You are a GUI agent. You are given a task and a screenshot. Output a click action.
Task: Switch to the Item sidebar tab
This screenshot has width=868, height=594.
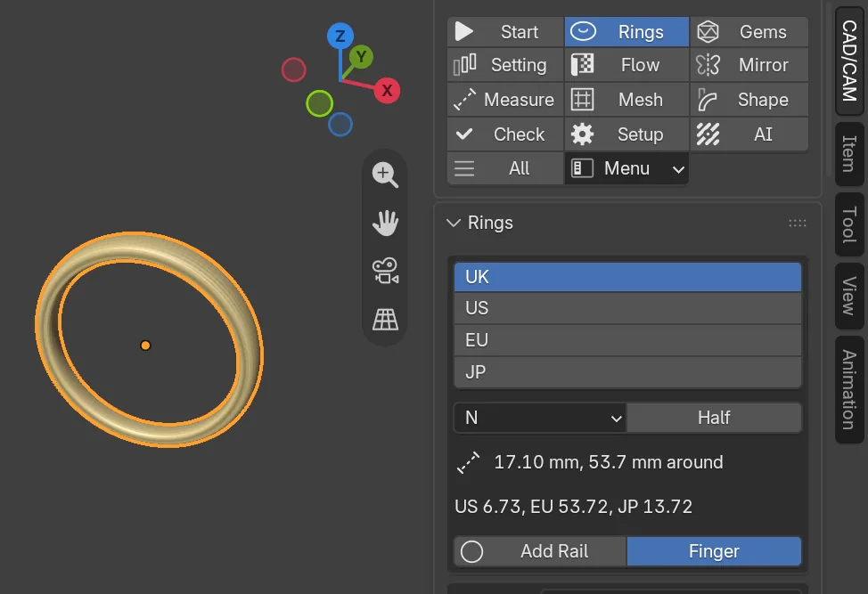click(850, 154)
